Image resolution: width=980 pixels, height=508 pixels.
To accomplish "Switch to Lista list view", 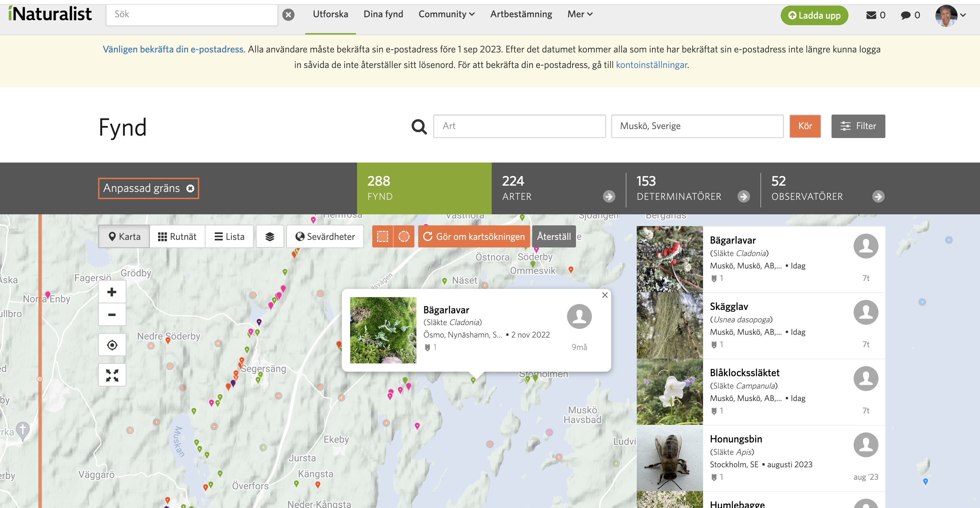I will click(229, 236).
